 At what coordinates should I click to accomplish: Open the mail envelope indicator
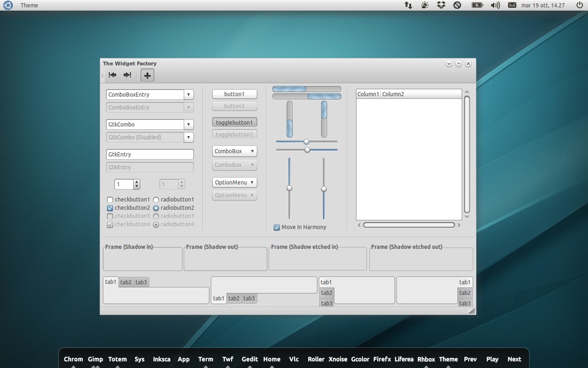point(512,5)
